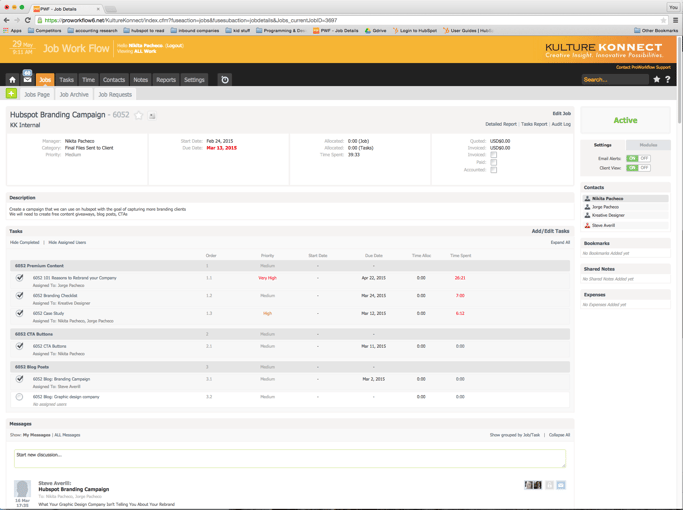Screen dimensions: 683x510
Task: Click the Start new discussion text box
Action: click(x=290, y=459)
